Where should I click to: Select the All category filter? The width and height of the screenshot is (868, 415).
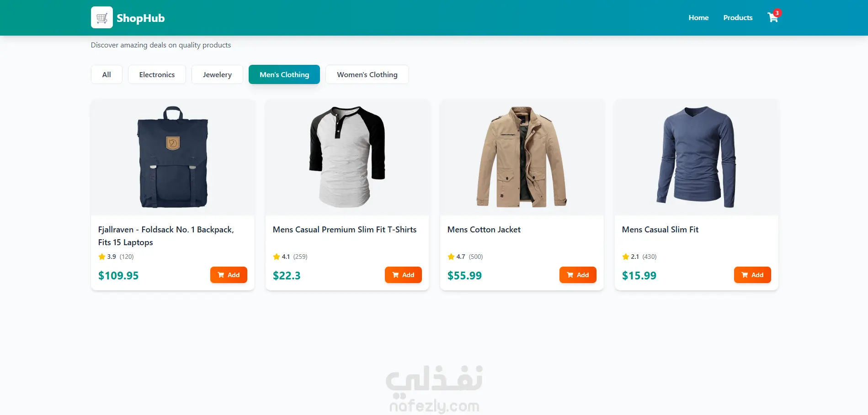pos(107,74)
